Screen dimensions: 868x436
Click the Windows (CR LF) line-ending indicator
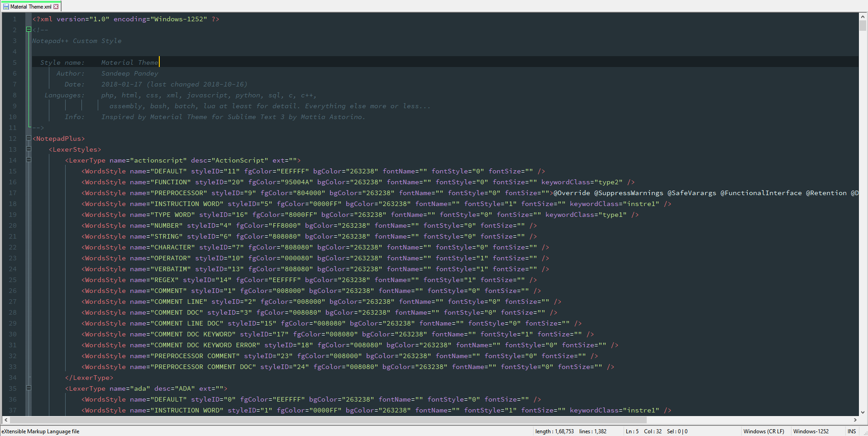(764, 431)
